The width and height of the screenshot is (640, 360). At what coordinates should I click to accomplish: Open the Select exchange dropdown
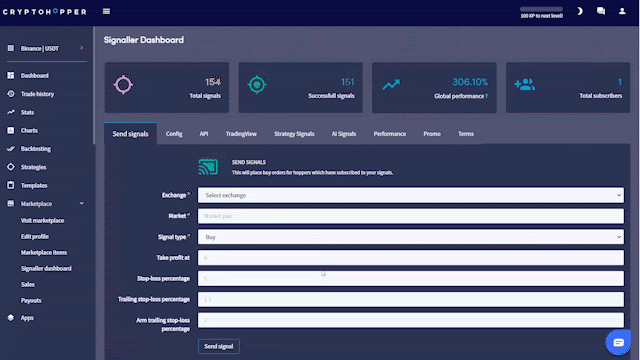pyautogui.click(x=411, y=195)
